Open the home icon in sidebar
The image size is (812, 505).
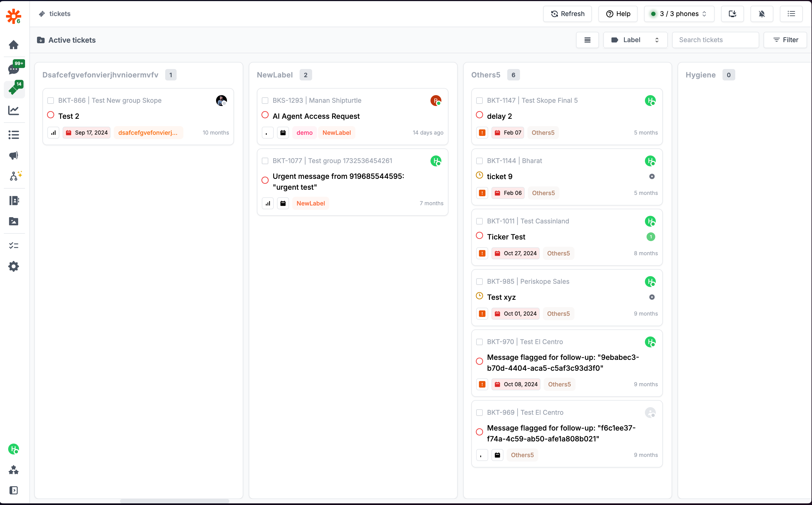(14, 45)
